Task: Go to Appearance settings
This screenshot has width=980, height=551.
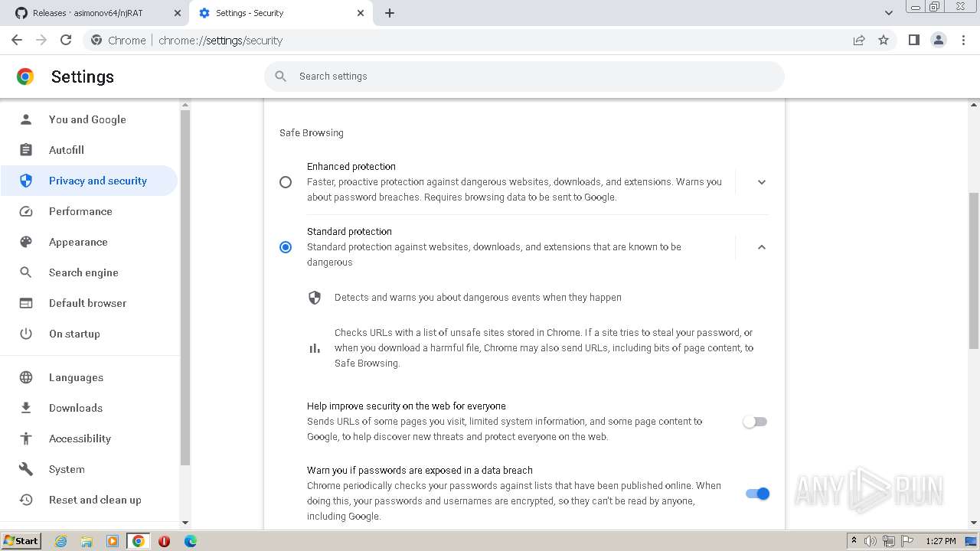Action: pyautogui.click(x=89, y=242)
